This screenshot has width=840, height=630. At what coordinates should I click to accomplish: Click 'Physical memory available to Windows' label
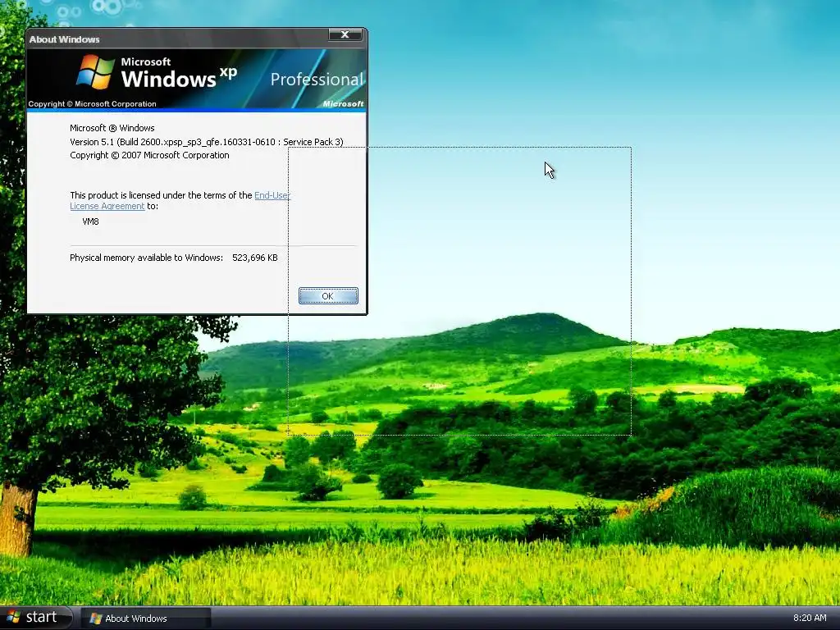tap(146, 258)
